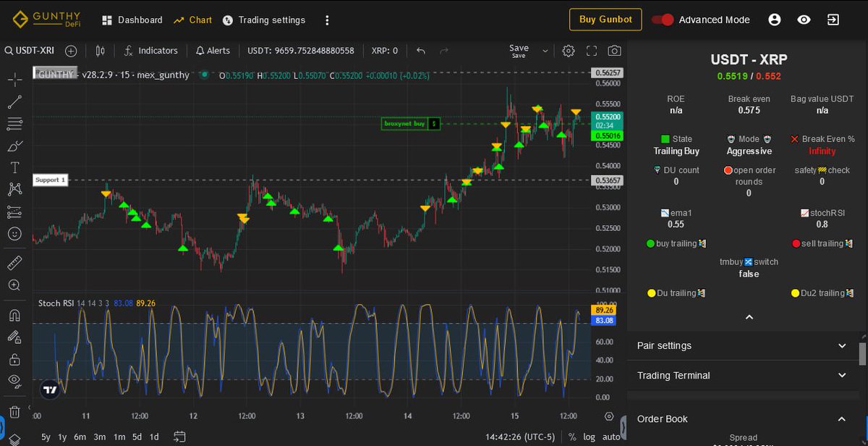Toggle fullscreen chart mode

592,51
